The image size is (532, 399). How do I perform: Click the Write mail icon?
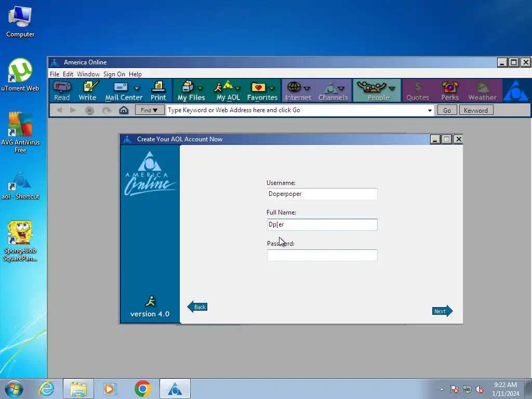coord(87,90)
